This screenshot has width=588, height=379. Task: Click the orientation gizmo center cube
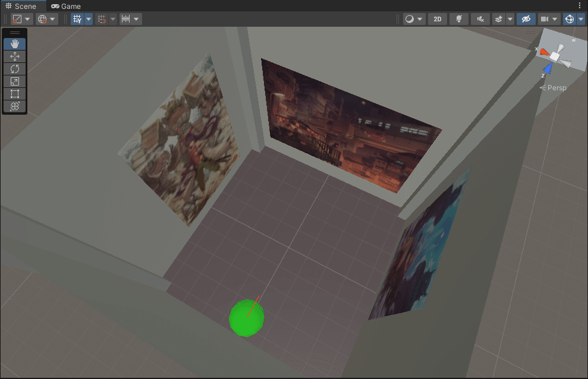pyautogui.click(x=555, y=57)
